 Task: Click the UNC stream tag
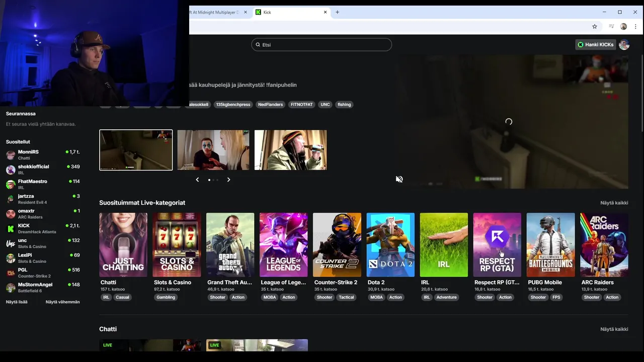click(x=325, y=105)
